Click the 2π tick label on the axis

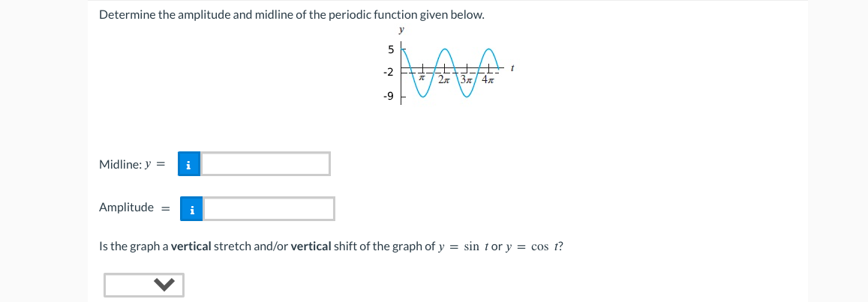[444, 79]
